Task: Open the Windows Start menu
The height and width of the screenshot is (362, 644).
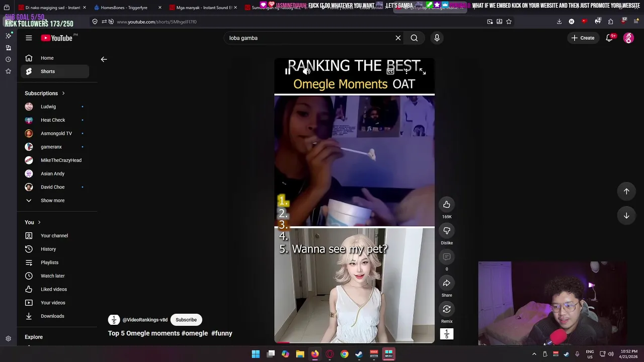Action: coord(256,354)
